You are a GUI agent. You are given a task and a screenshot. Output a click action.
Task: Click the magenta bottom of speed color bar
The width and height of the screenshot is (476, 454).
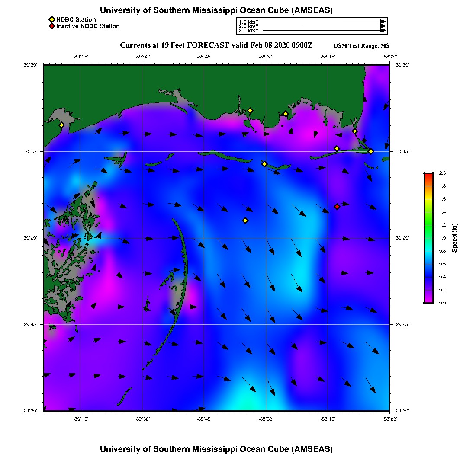428,301
